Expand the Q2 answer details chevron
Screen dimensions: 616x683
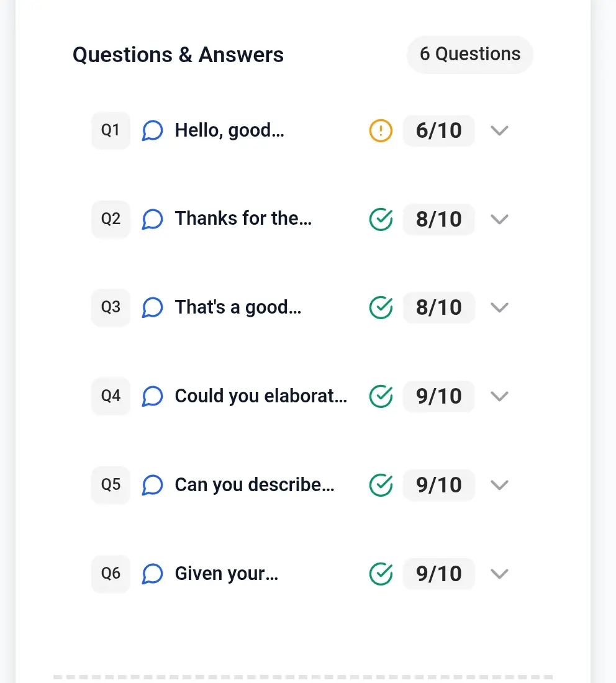pyautogui.click(x=499, y=219)
